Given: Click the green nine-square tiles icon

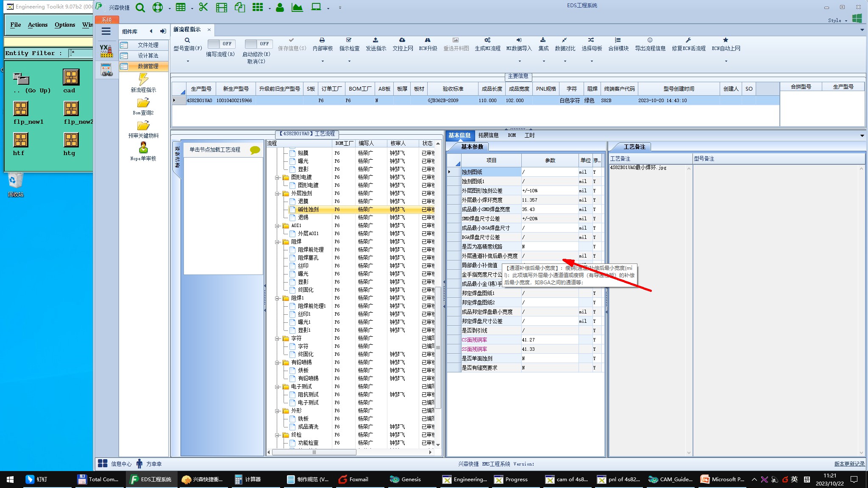Looking at the screenshot, I should click(258, 7).
